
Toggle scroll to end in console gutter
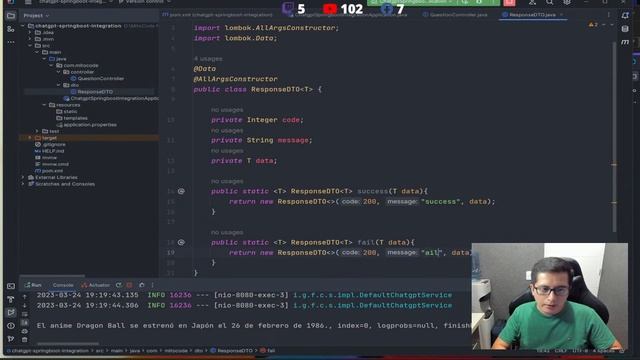25,323
